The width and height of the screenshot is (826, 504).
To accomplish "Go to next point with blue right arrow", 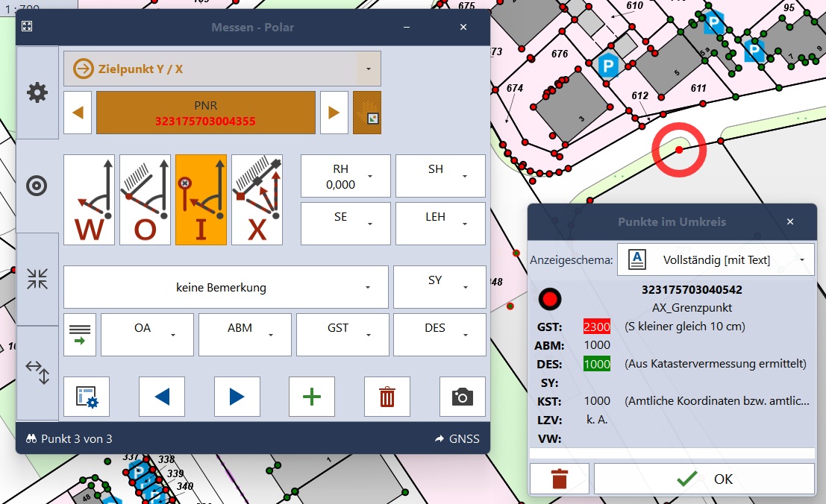I will 237,397.
